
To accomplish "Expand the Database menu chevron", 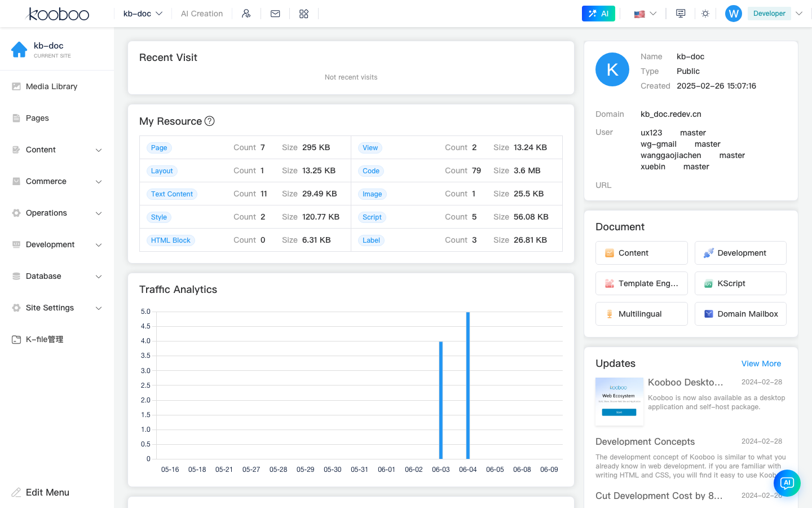I will (x=99, y=277).
